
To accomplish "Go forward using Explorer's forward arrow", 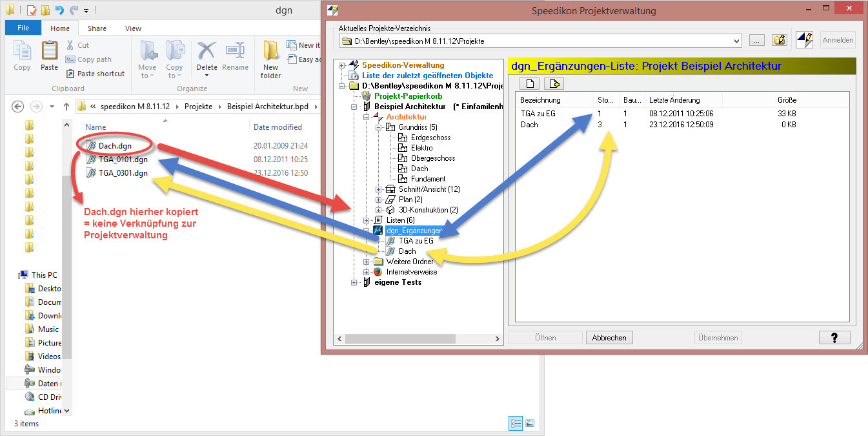I will [x=37, y=107].
